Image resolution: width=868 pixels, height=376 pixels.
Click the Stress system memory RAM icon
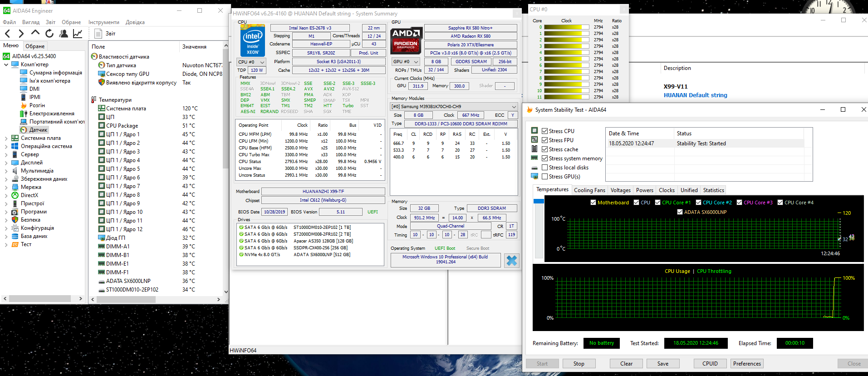(535, 158)
